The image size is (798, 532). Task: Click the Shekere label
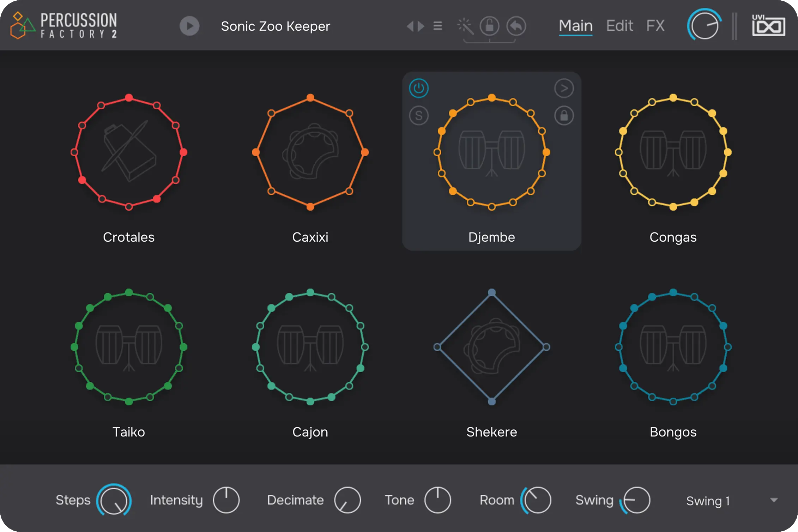[x=492, y=432]
